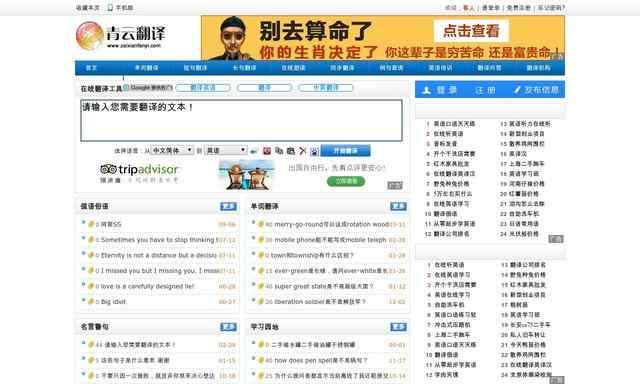Click the blue 开始翻译 button

tap(346, 151)
